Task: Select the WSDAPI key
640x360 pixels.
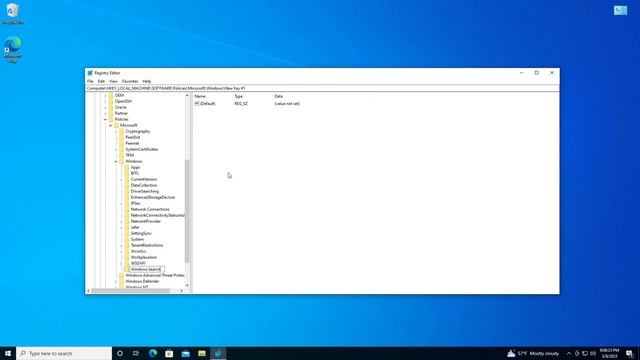Action: tap(138, 263)
